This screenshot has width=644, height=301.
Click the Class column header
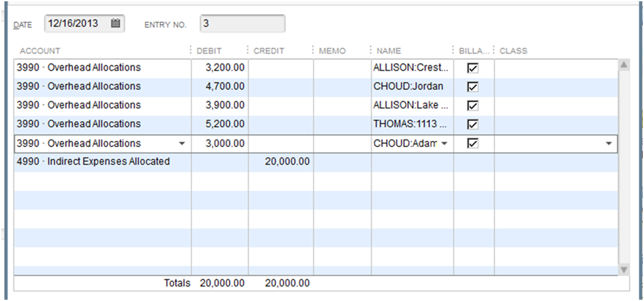point(514,50)
